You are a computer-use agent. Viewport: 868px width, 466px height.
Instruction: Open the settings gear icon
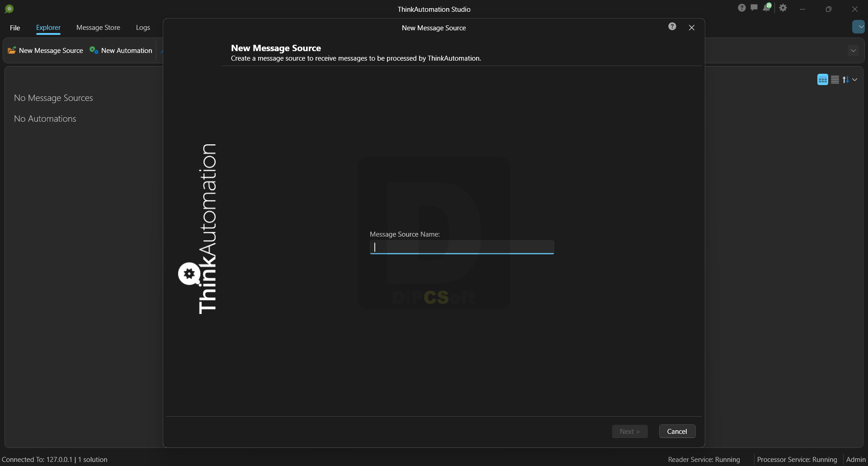coord(783,8)
